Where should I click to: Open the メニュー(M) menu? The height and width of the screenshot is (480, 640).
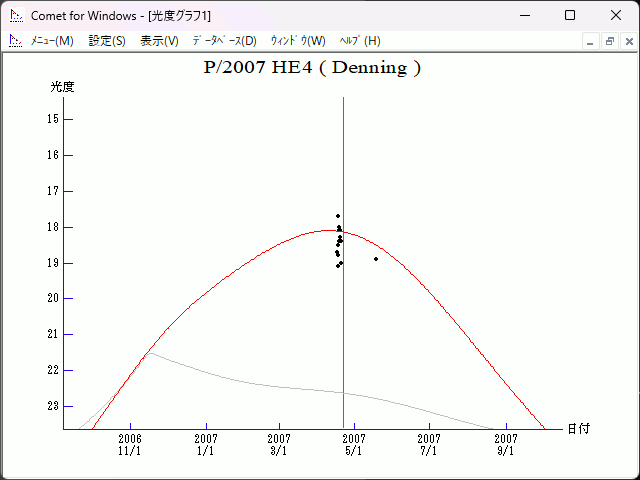click(x=52, y=41)
